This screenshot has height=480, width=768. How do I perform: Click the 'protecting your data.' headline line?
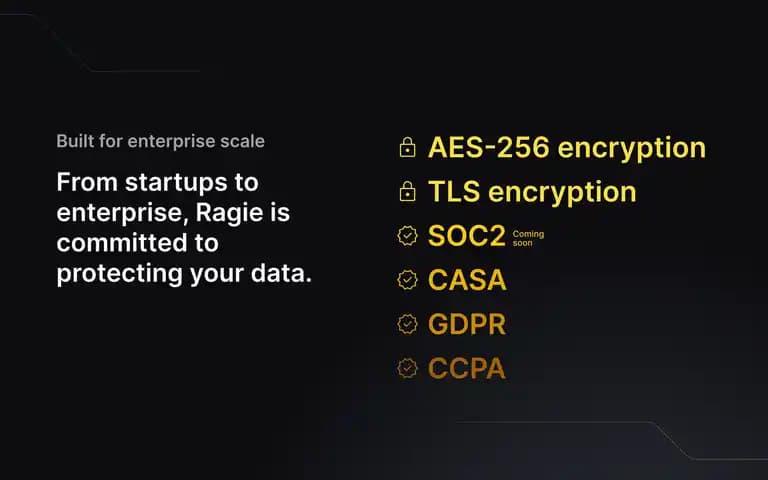tap(184, 274)
